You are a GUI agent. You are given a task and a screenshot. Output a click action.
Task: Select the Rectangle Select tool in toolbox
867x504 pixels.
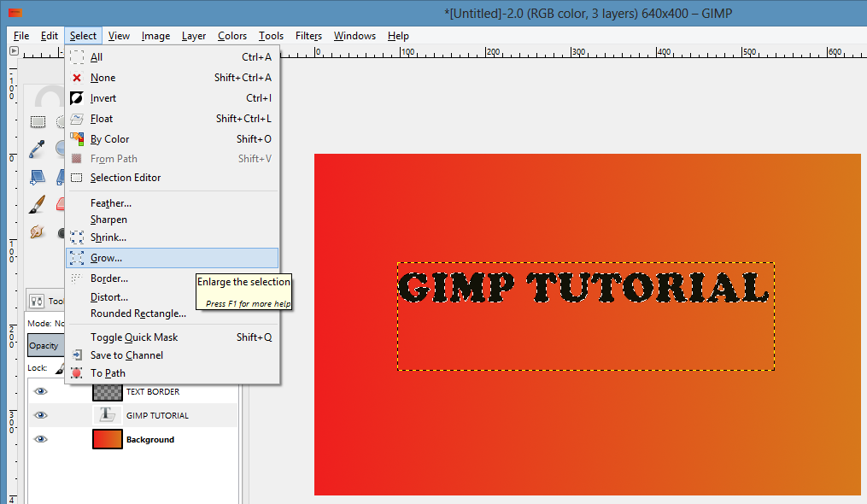[38, 121]
